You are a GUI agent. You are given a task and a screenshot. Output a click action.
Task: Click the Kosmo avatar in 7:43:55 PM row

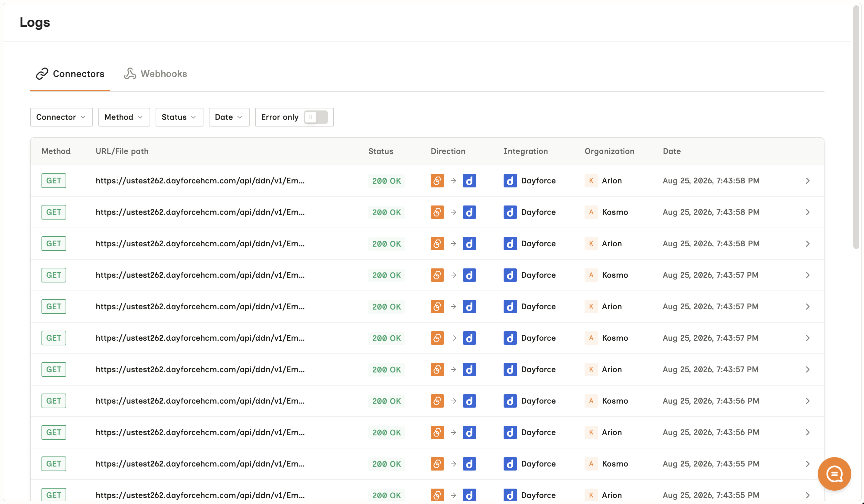coord(591,464)
